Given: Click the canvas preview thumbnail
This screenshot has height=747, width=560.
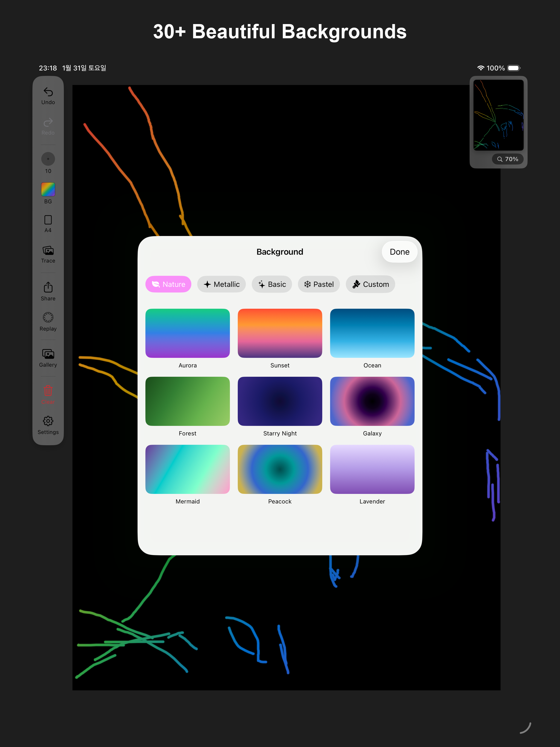Looking at the screenshot, I should tap(498, 115).
